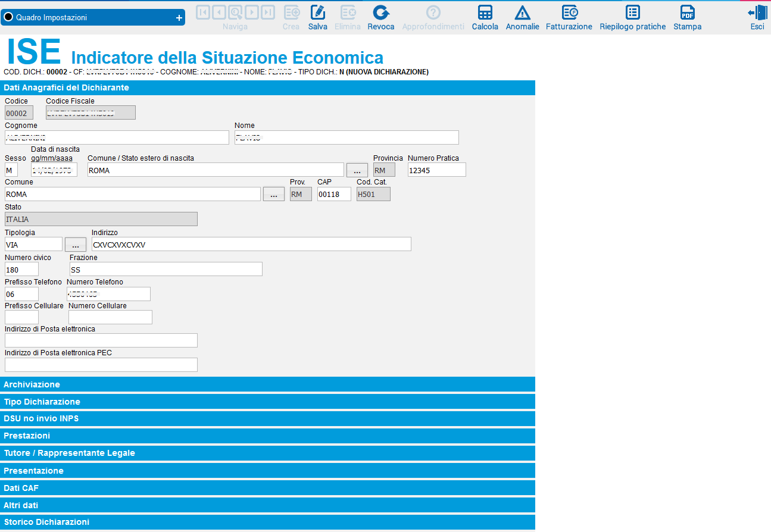Screen dimensions: 771x532
Task: Click Comune / Stato estero di nascita field
Action: [216, 170]
